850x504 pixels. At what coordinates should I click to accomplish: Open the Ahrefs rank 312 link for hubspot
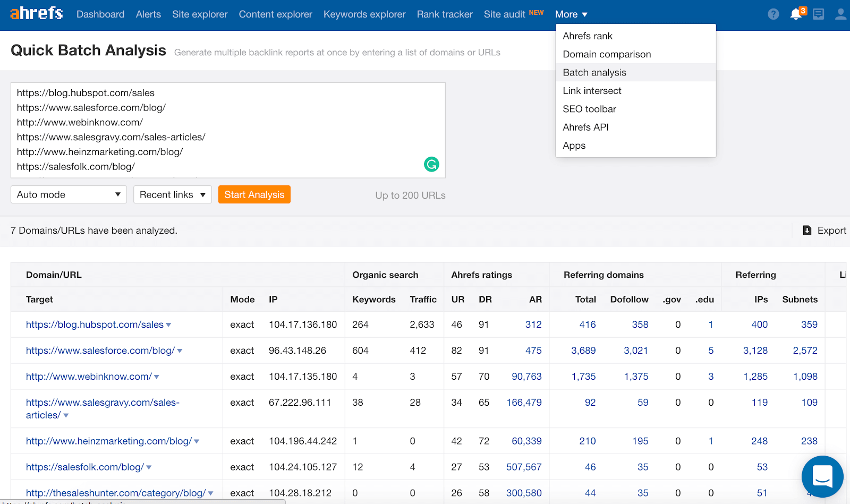tap(533, 324)
